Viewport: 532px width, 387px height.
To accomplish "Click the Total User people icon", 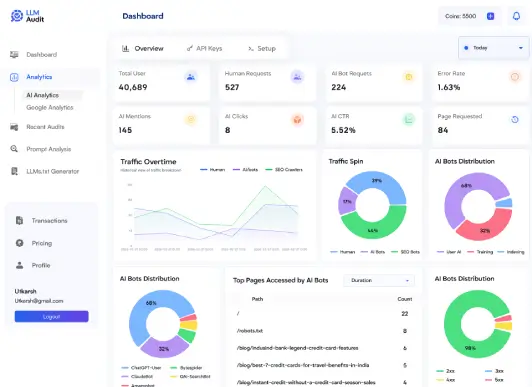I will pyautogui.click(x=191, y=77).
